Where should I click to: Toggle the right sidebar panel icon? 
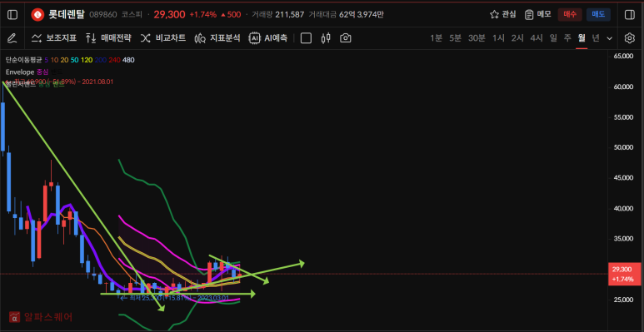pos(629,15)
